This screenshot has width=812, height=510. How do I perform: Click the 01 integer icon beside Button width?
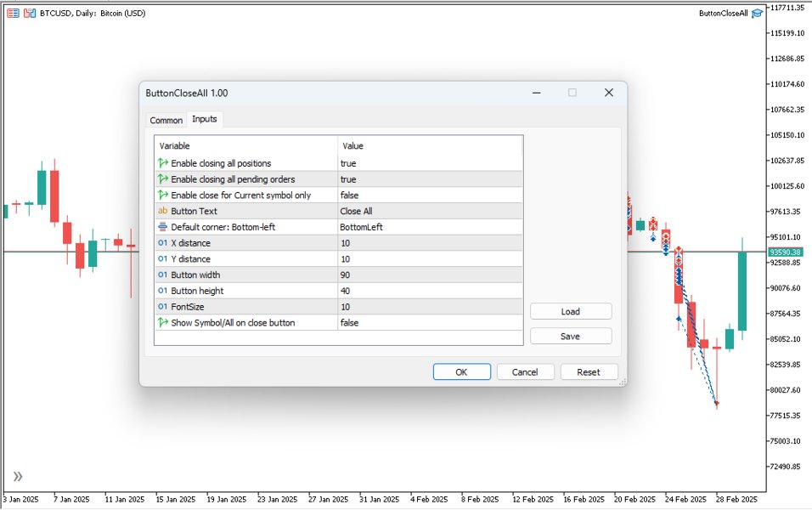pyautogui.click(x=162, y=275)
